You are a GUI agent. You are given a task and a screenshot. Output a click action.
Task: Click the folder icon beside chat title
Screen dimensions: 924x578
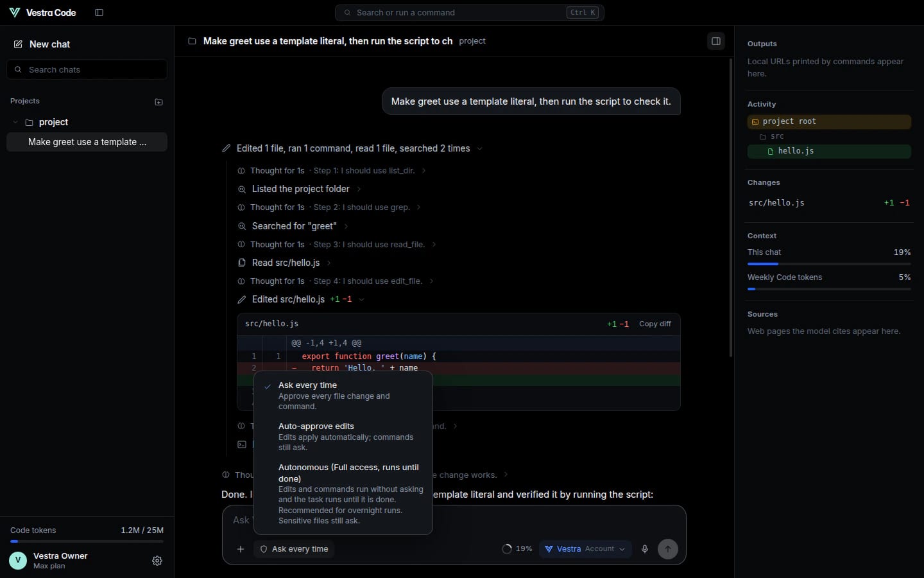point(192,41)
